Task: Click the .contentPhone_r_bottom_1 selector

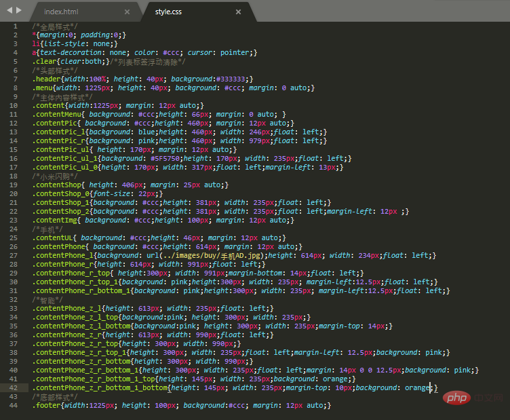Action: 81,290
